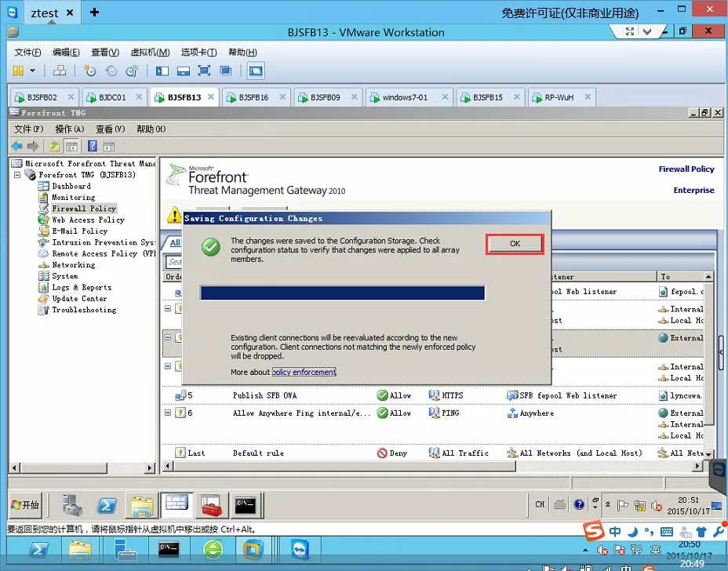Open VMware 选项卡(T) menu
Screen dimensions: 728x571
(198, 52)
